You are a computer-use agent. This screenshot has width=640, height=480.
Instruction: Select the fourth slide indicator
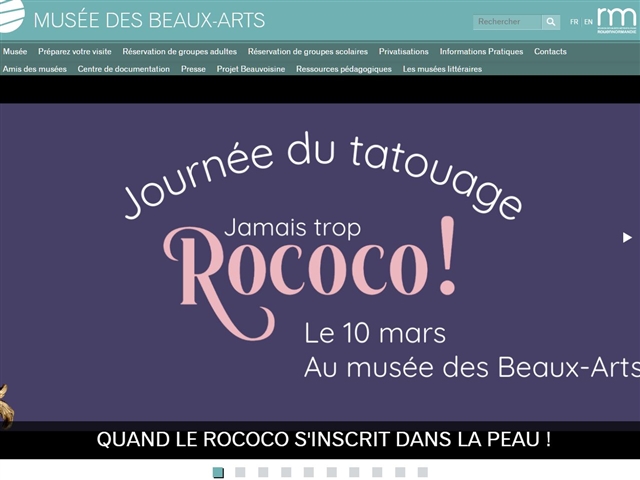click(x=286, y=472)
